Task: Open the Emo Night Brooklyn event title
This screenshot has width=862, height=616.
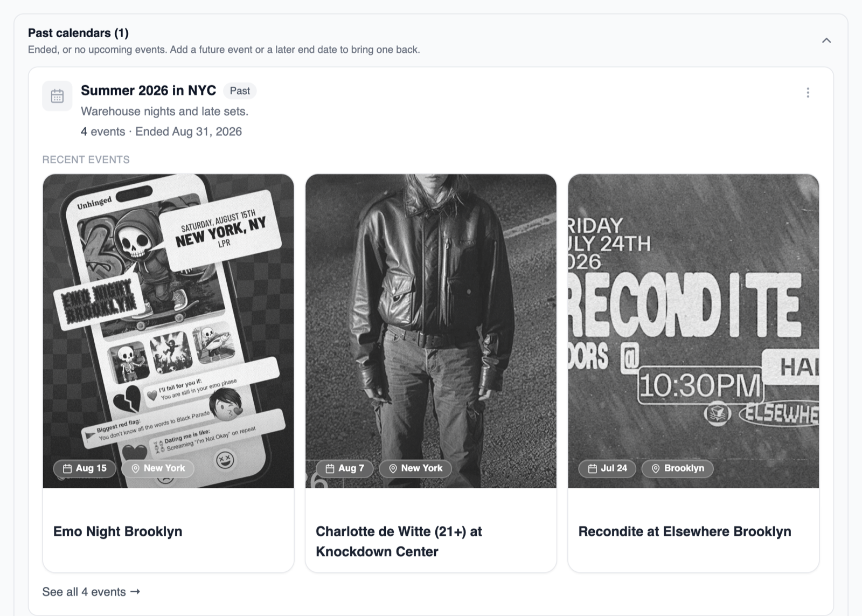Action: (x=118, y=531)
